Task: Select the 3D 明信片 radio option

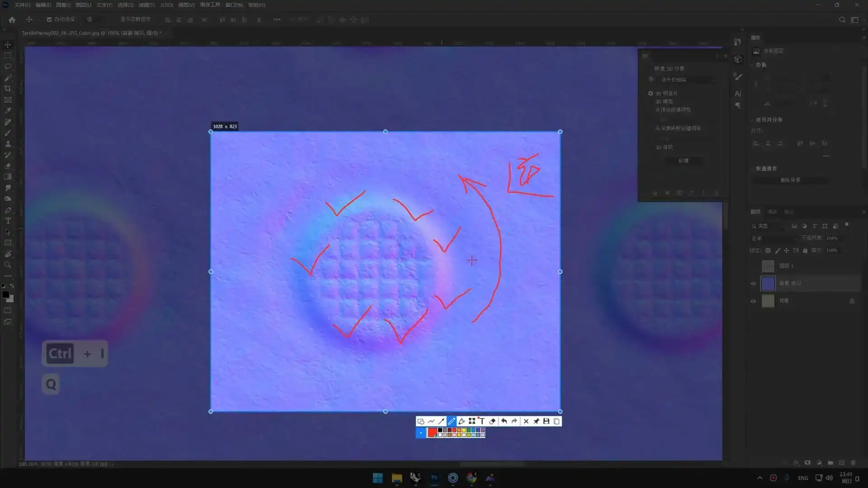Action: (x=651, y=94)
